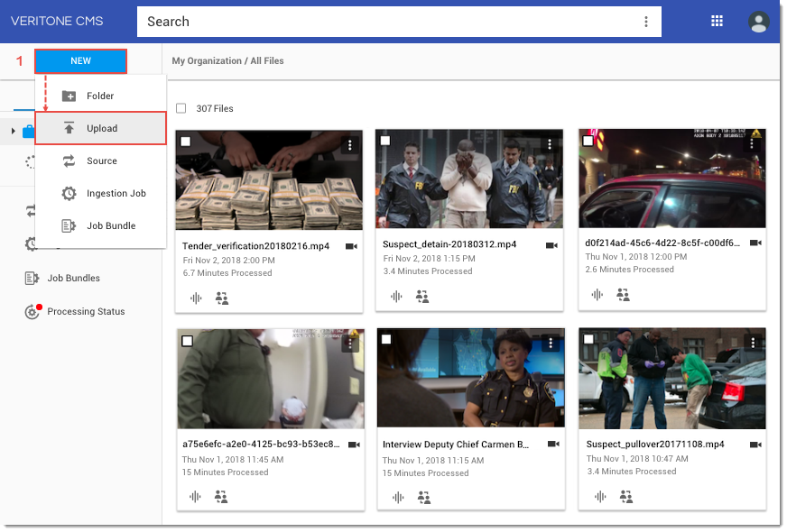Choose Upload from the New menu
Viewport: 787px width, 532px height.
pos(101,128)
